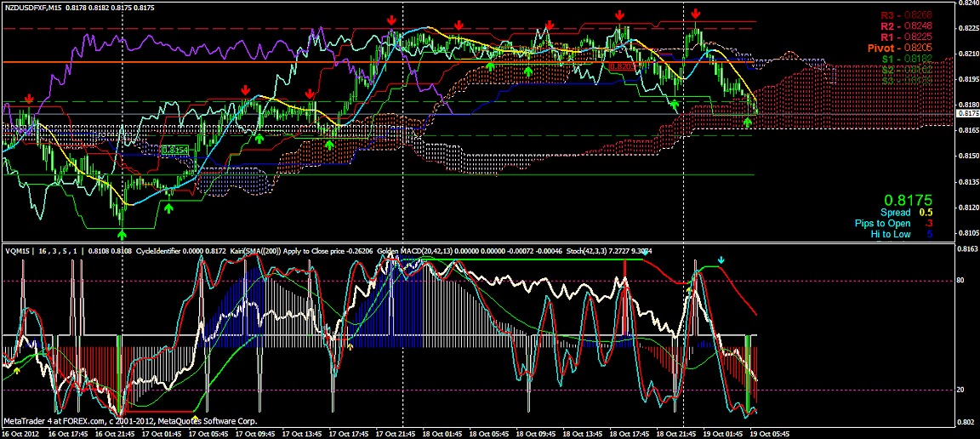This screenshot has height=439, width=980.
Task: Click the cyan down arrow in oscillator window
Action: [x=721, y=259]
